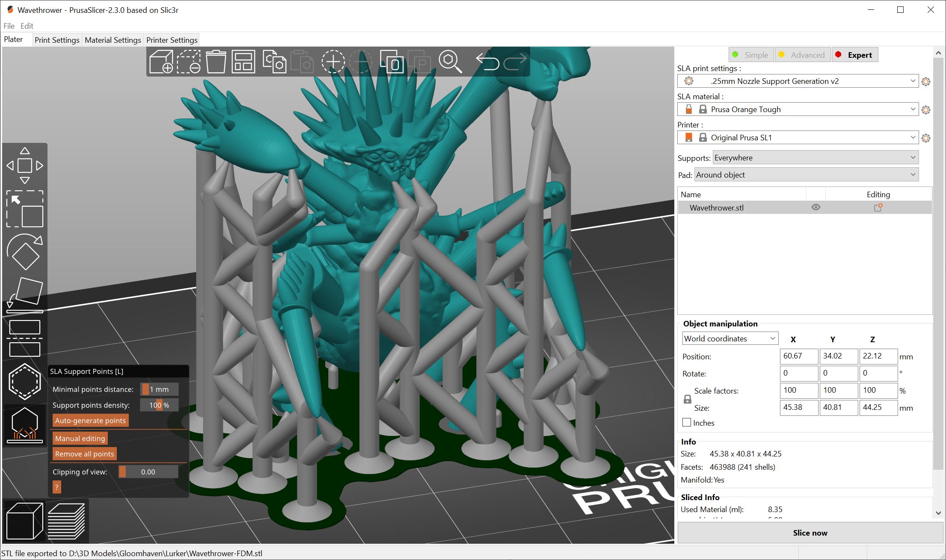Open the World coordinates dropdown
Screen dimensions: 946x560
[730, 338]
